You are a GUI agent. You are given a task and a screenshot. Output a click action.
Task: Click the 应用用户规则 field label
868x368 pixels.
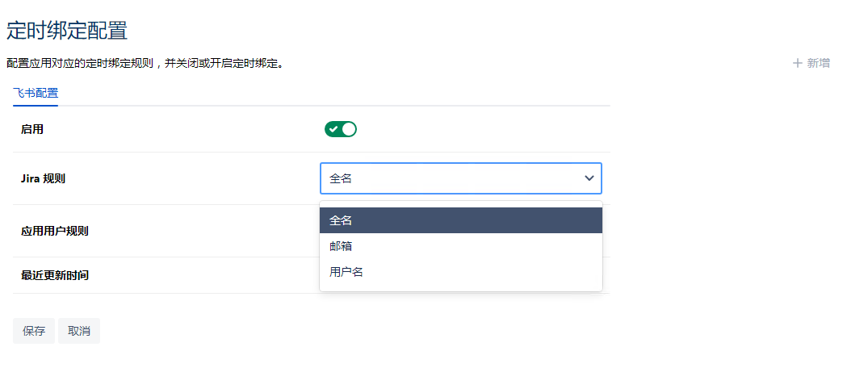coord(54,231)
